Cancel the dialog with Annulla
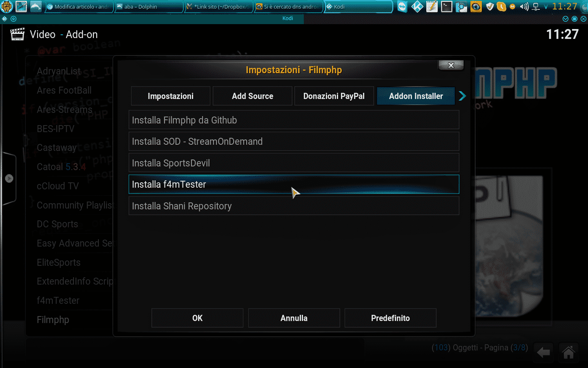 point(294,318)
